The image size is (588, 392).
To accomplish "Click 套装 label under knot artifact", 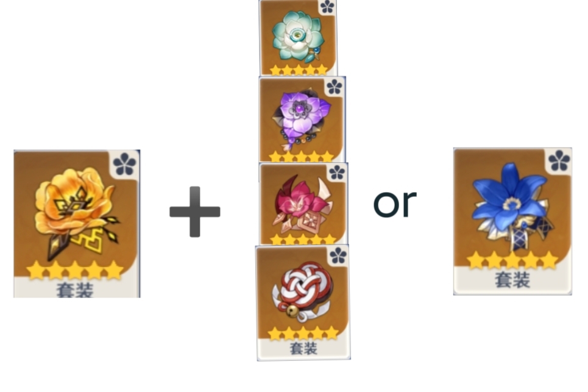I will [x=304, y=349].
